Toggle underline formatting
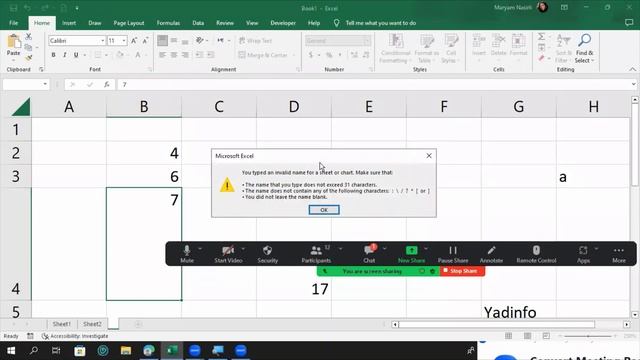The image size is (640, 360). (x=76, y=55)
